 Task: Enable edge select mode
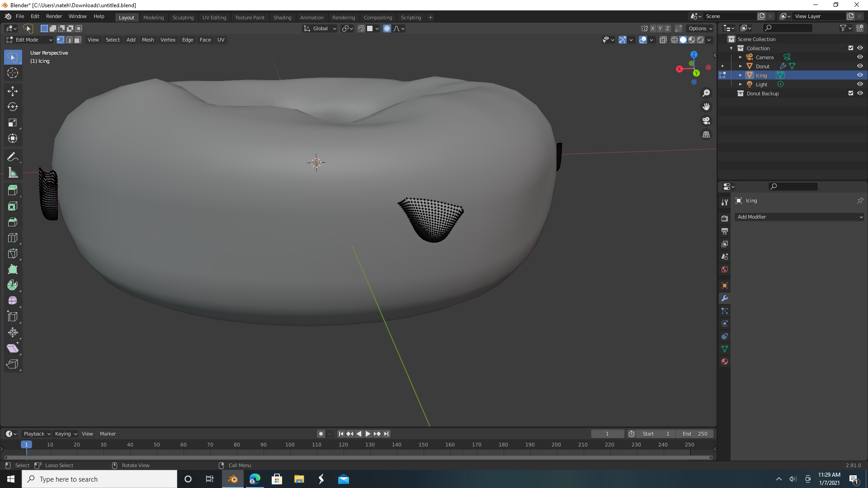pyautogui.click(x=69, y=40)
